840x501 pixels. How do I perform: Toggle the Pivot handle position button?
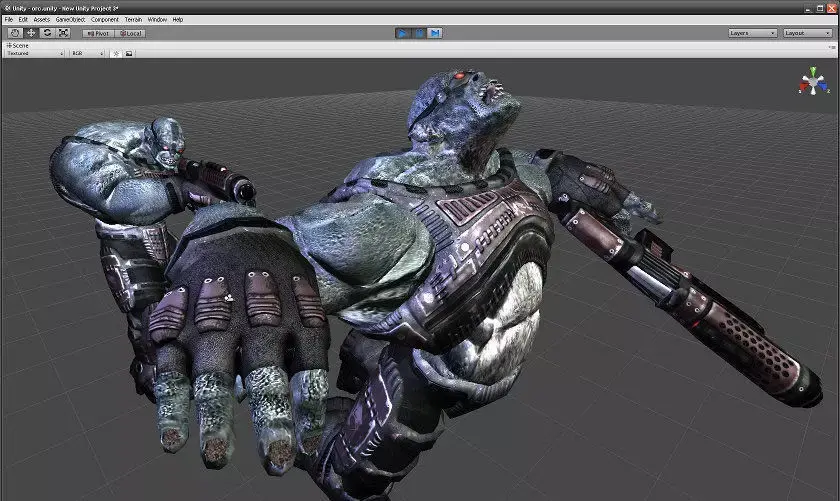(x=98, y=33)
